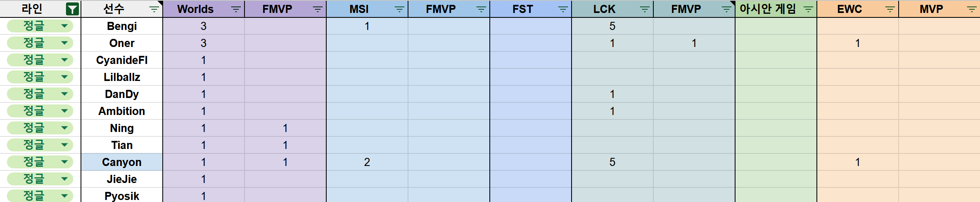
Task: Expand the 정글 dropdown beside Oner
Action: tap(64, 43)
